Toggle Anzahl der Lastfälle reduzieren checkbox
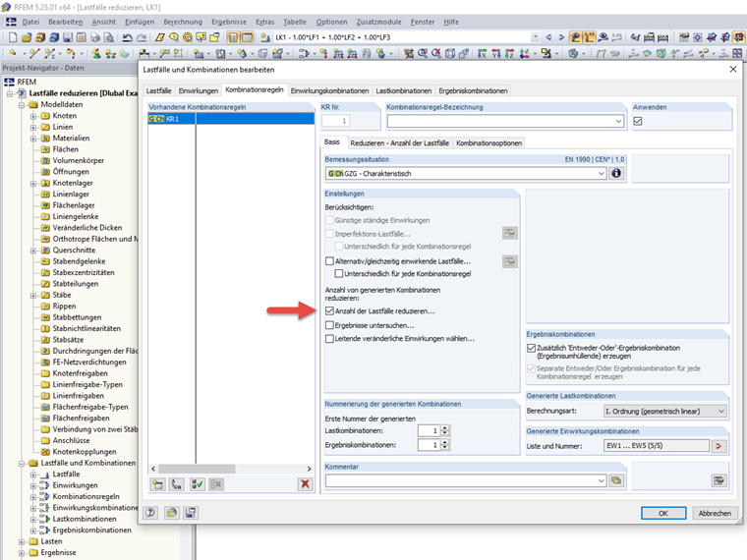 [329, 311]
